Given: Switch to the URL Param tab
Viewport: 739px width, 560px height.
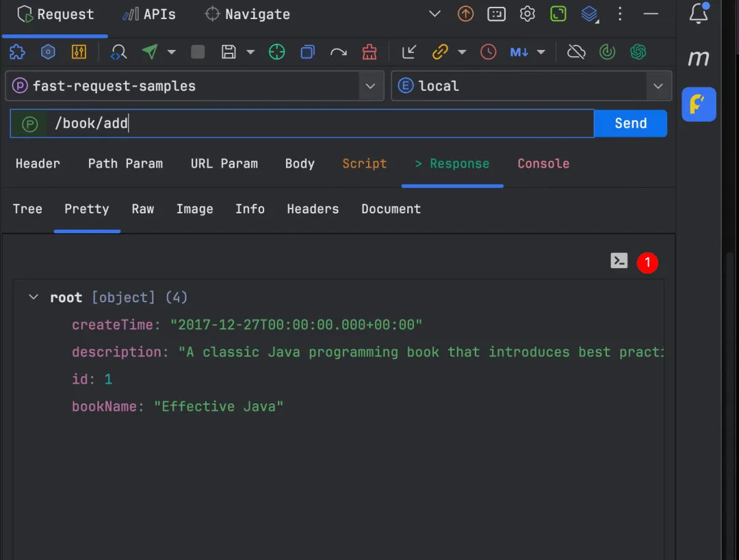Looking at the screenshot, I should 224,164.
